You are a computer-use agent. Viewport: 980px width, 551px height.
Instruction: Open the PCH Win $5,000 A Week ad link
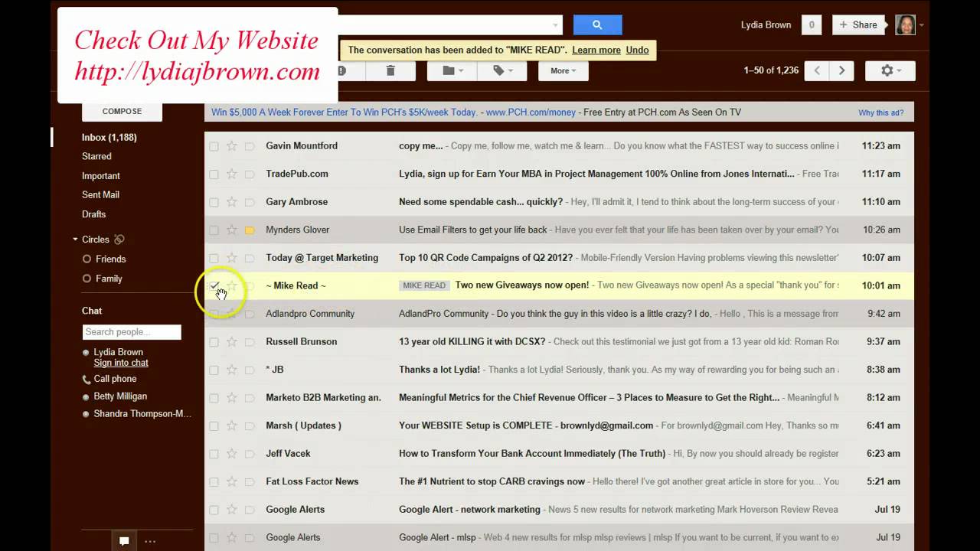[344, 112]
